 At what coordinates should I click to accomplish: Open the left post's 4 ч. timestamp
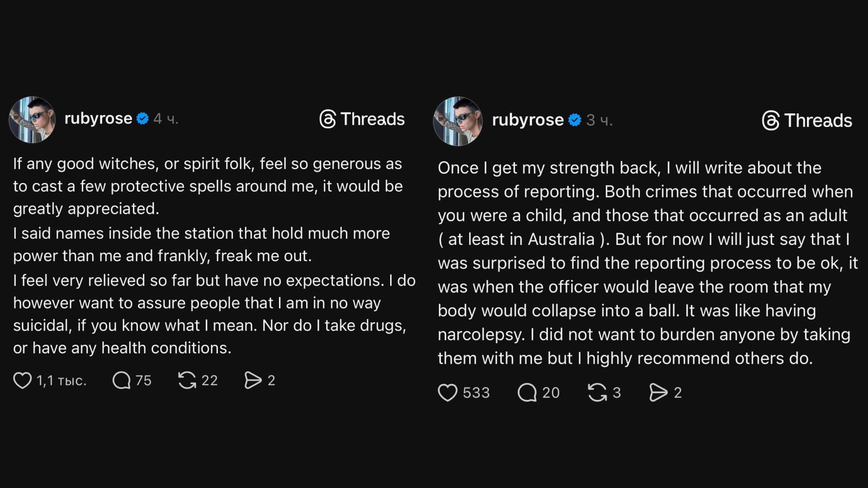[166, 119]
